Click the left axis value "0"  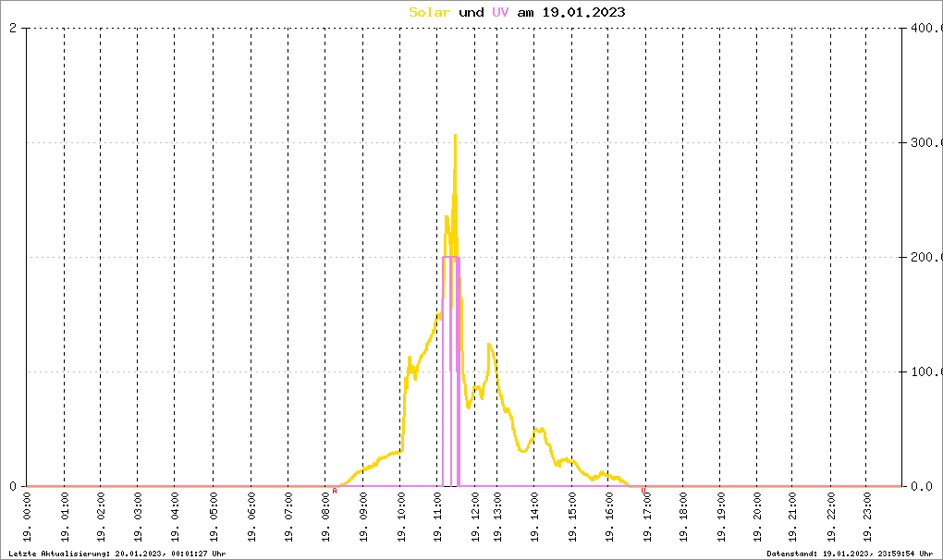point(13,486)
